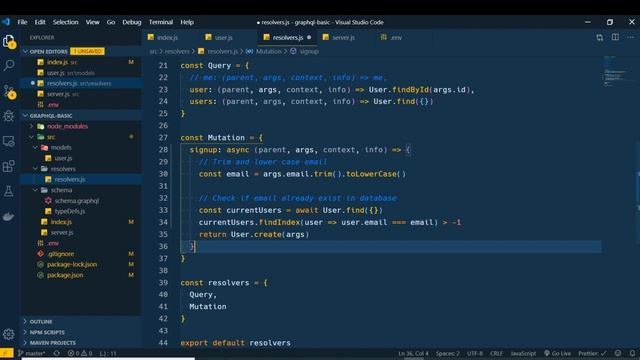Click the feedback smiley in status bar

[x=618, y=353]
